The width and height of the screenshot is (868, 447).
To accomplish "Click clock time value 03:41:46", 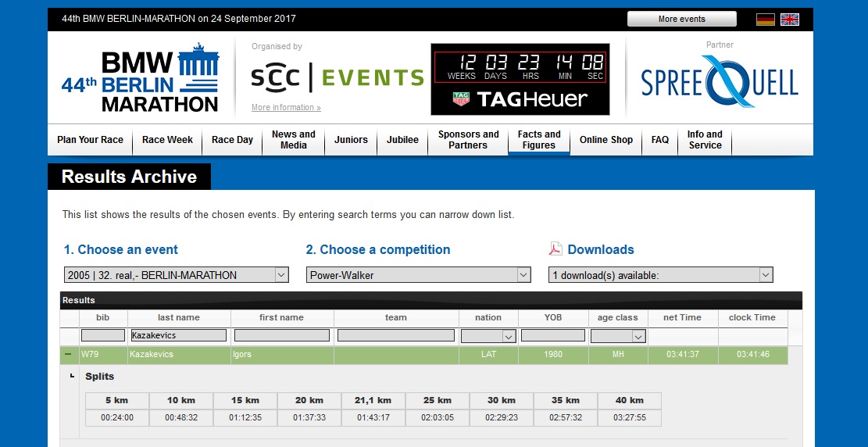I will point(753,355).
